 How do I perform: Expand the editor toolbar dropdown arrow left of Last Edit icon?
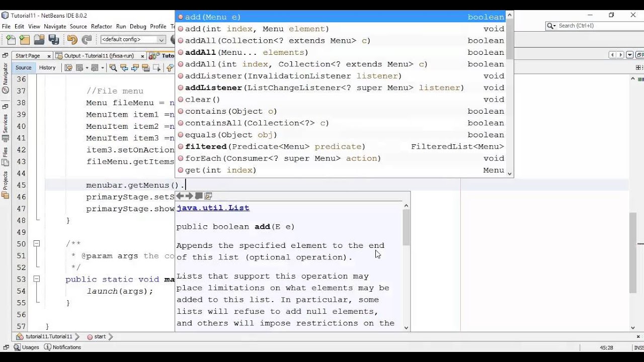pyautogui.click(x=87, y=68)
